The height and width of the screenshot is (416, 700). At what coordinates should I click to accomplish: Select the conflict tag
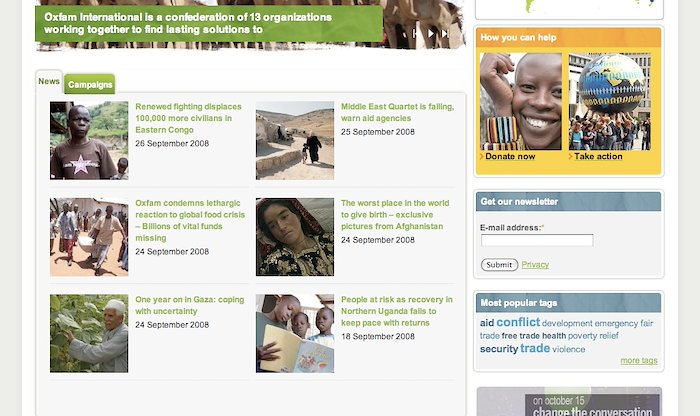(x=518, y=322)
